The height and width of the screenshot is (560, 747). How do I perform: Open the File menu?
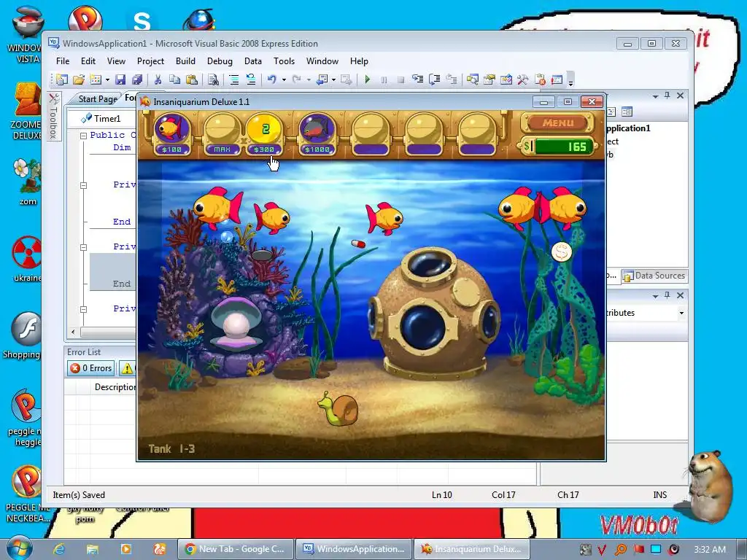pos(63,61)
